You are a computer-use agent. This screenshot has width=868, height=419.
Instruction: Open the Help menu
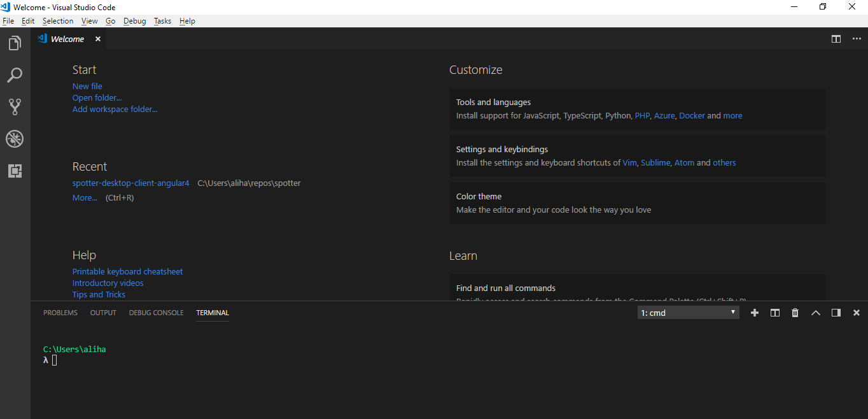(x=187, y=21)
